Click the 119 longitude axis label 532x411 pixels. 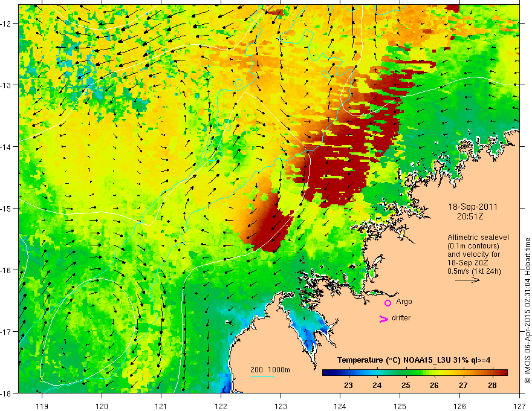[42, 407]
